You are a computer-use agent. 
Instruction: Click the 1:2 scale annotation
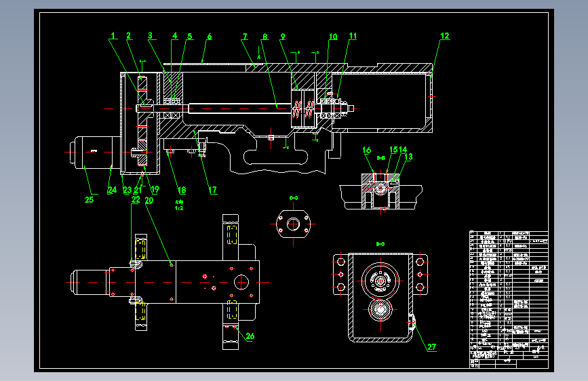point(179,208)
